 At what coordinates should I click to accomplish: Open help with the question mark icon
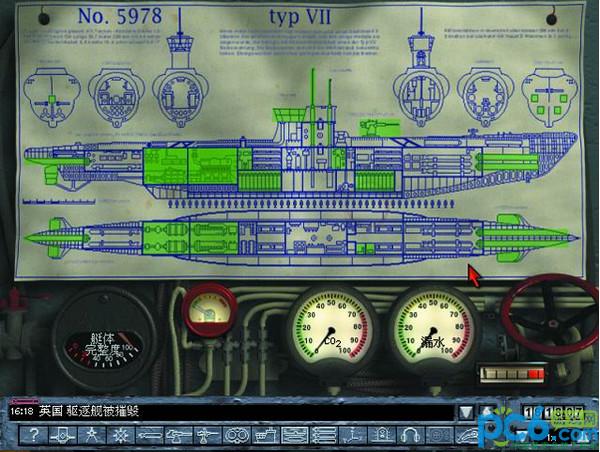(34, 436)
